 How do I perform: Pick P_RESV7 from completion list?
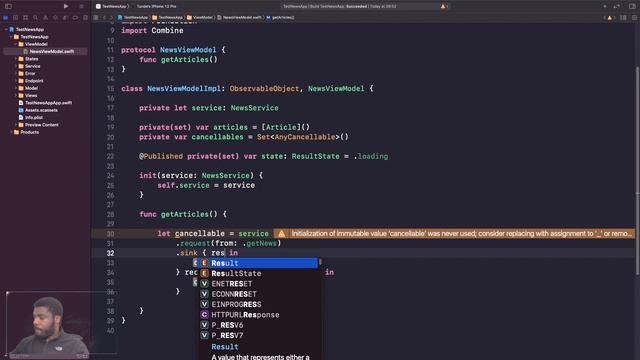click(259, 336)
